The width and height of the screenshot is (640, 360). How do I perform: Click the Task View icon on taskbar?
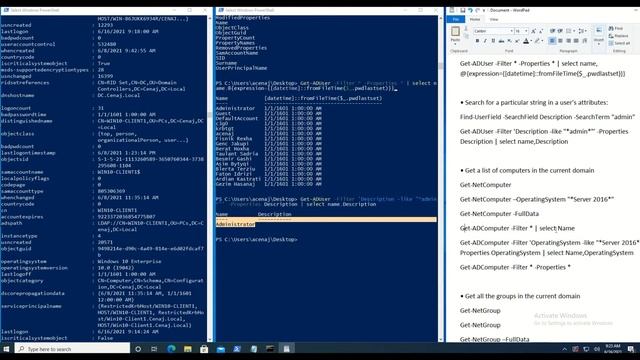pyautogui.click(x=154, y=349)
